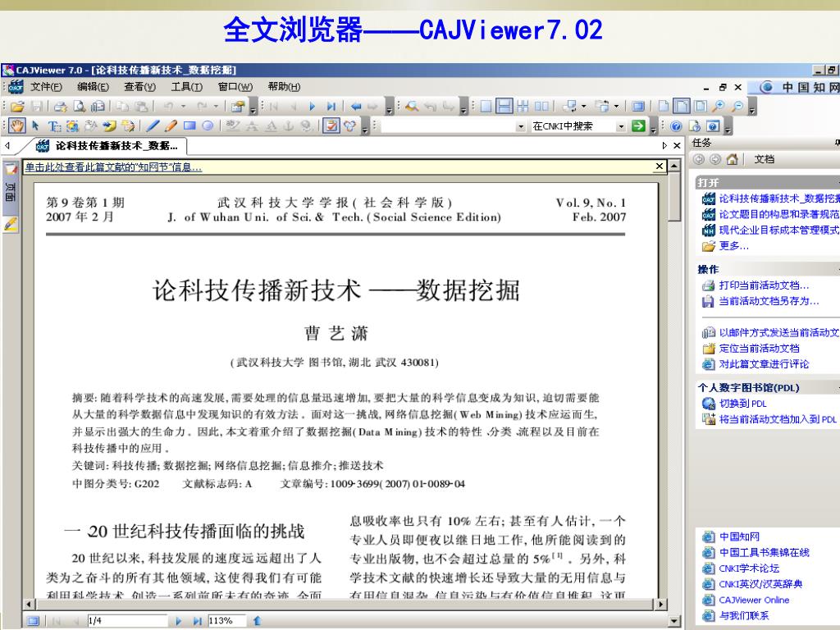Screen dimensions: 840x630
Task: Click the properties icon after redo
Action: tap(238, 106)
